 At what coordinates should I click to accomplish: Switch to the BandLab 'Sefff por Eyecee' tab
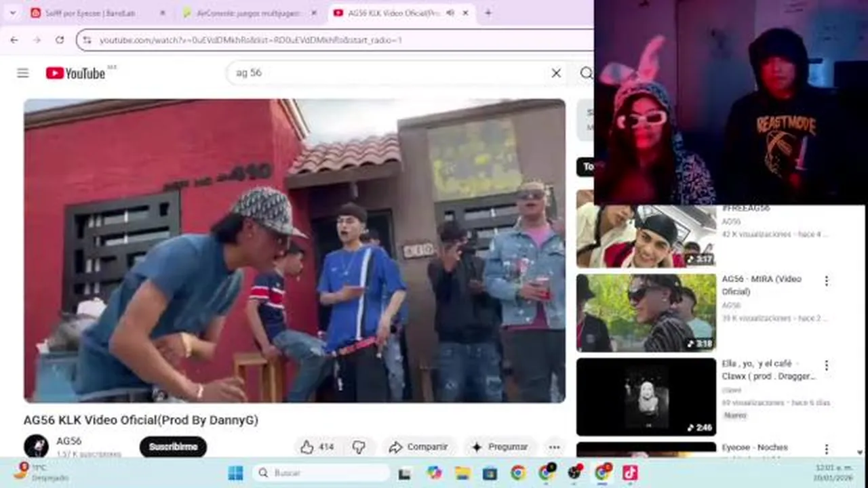click(x=98, y=13)
